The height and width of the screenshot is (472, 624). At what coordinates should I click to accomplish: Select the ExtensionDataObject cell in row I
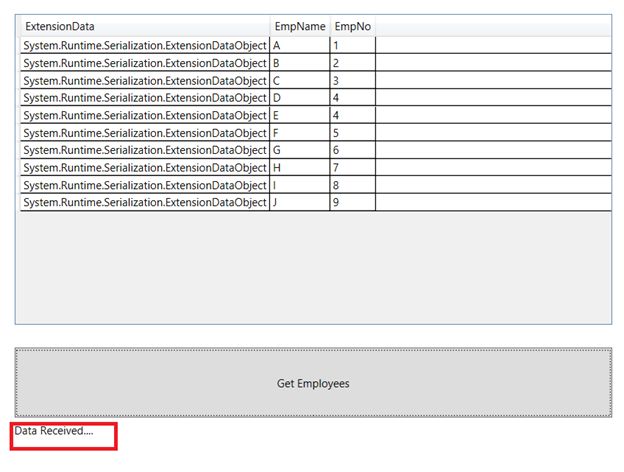tap(145, 185)
